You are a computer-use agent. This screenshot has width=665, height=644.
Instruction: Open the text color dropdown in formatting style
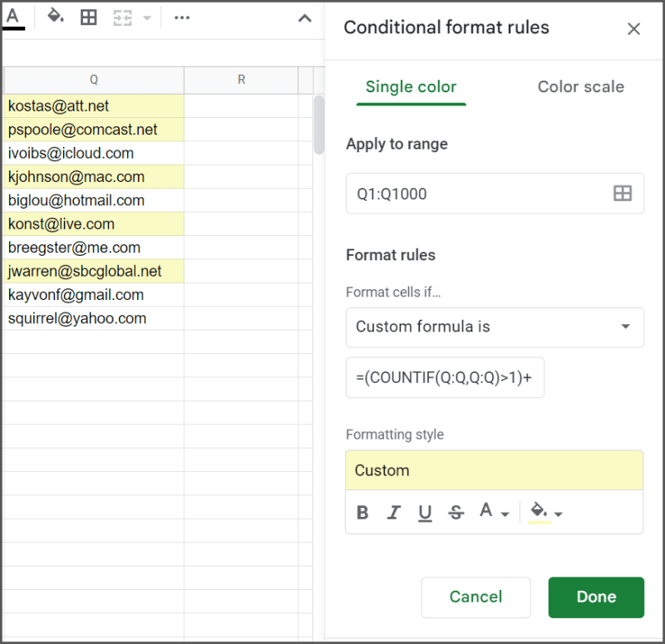coord(494,512)
